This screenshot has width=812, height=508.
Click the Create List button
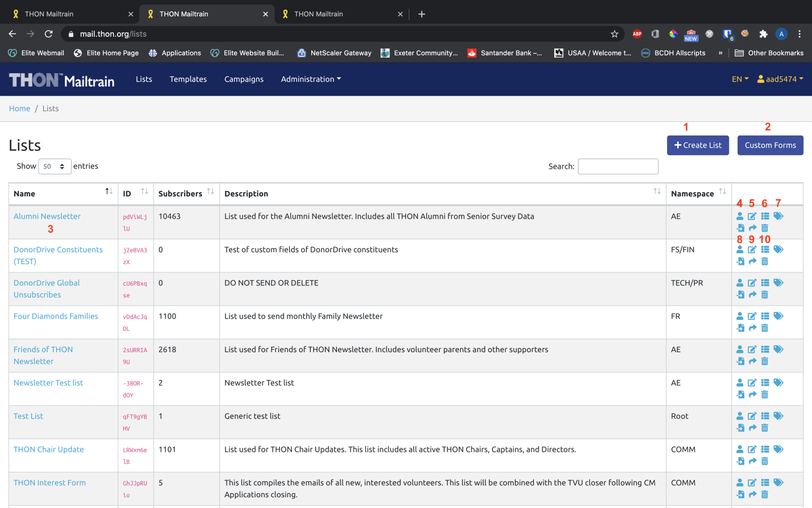[698, 145]
